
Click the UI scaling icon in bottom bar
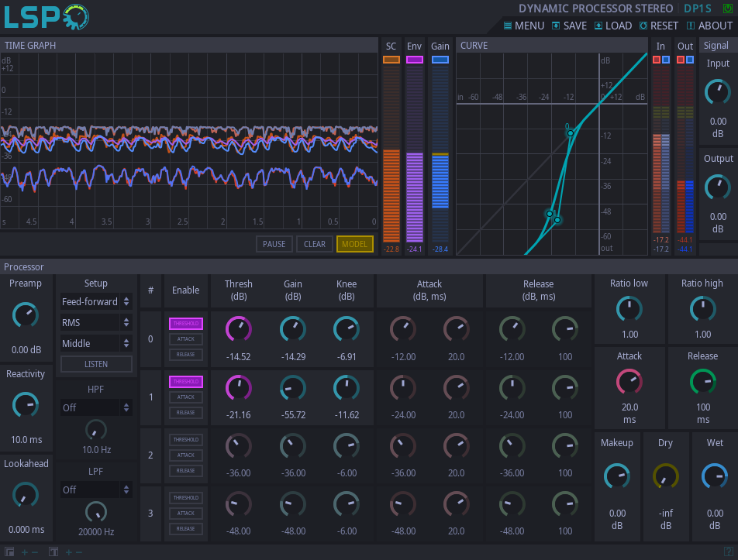(9, 551)
